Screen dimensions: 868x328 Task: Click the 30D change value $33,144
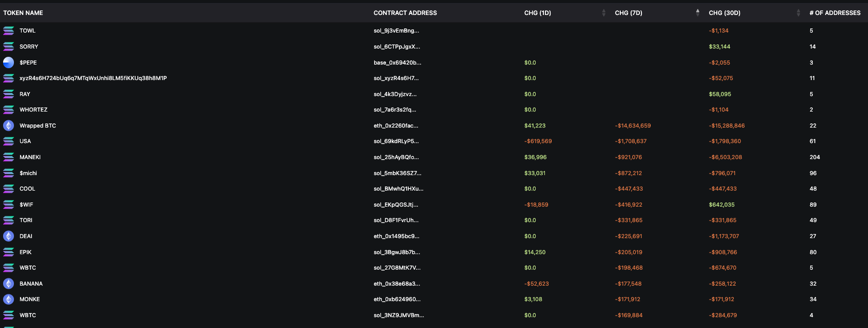[719, 46]
